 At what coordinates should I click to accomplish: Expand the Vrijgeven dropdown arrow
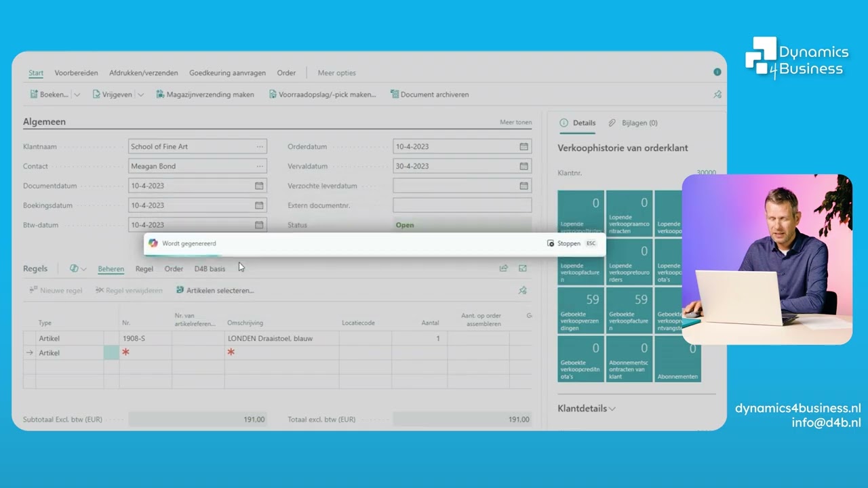[140, 95]
